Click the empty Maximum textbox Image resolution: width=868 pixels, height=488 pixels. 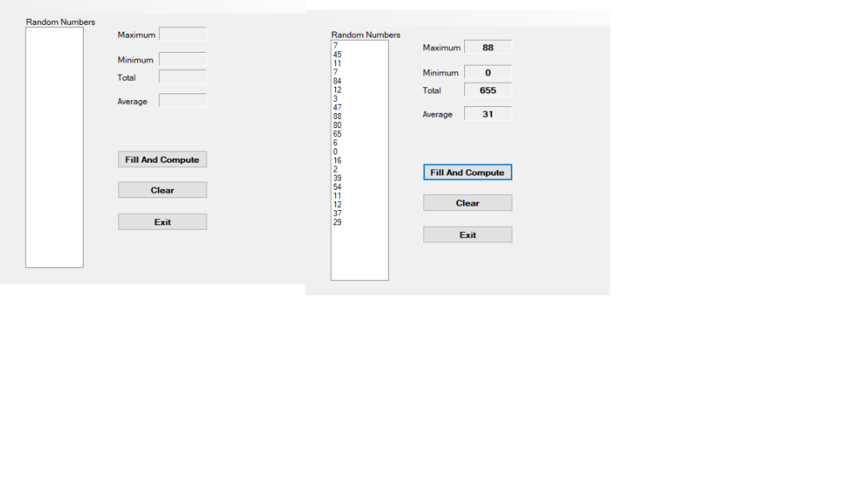click(x=183, y=34)
